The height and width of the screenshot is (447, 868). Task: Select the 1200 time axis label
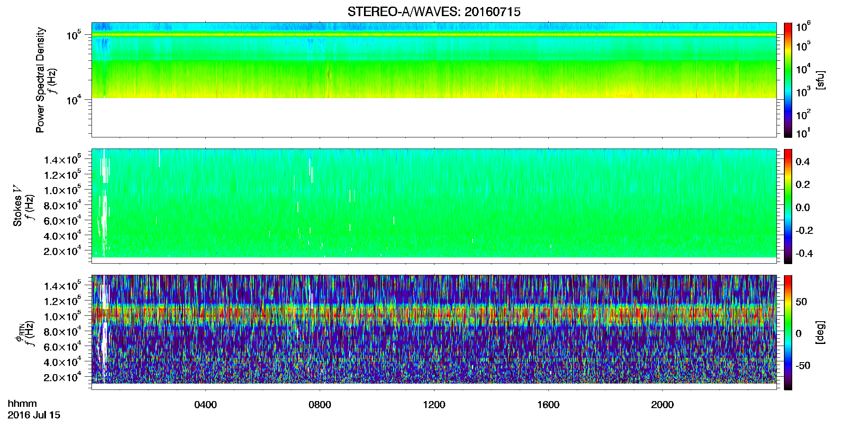click(434, 405)
